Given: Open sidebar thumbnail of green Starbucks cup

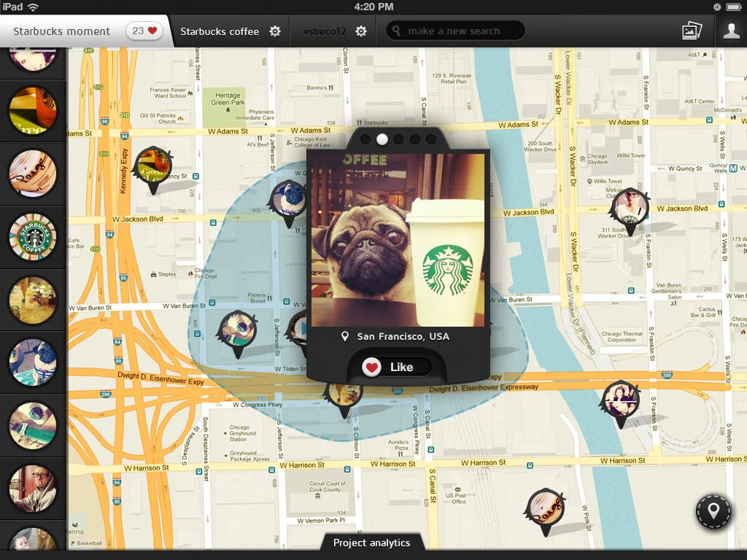Looking at the screenshot, I should tap(33, 111).
